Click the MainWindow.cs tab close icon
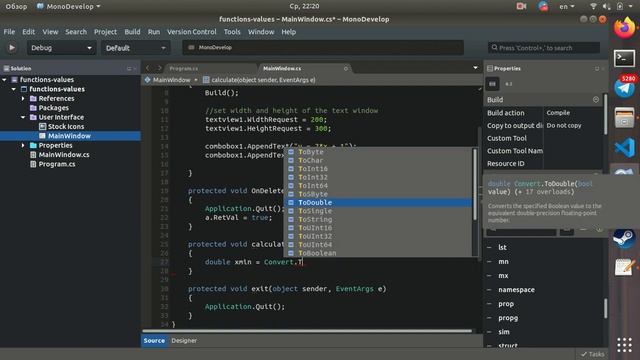The image size is (640, 360). pos(346,68)
